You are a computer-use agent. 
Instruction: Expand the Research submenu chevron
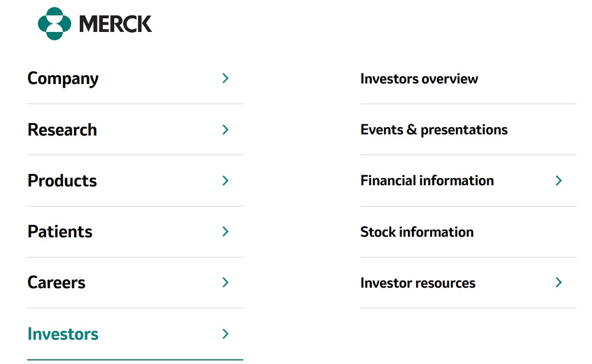[x=225, y=130]
